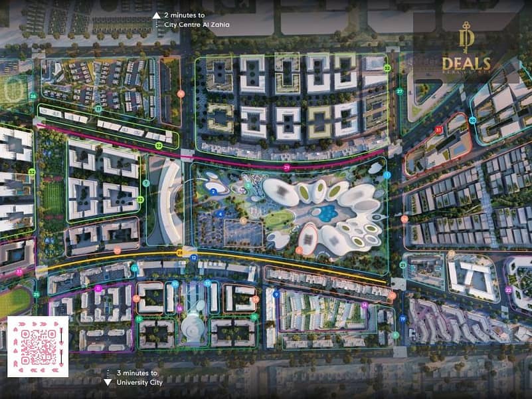Select the '3 minutes to University City' label

click(x=139, y=378)
